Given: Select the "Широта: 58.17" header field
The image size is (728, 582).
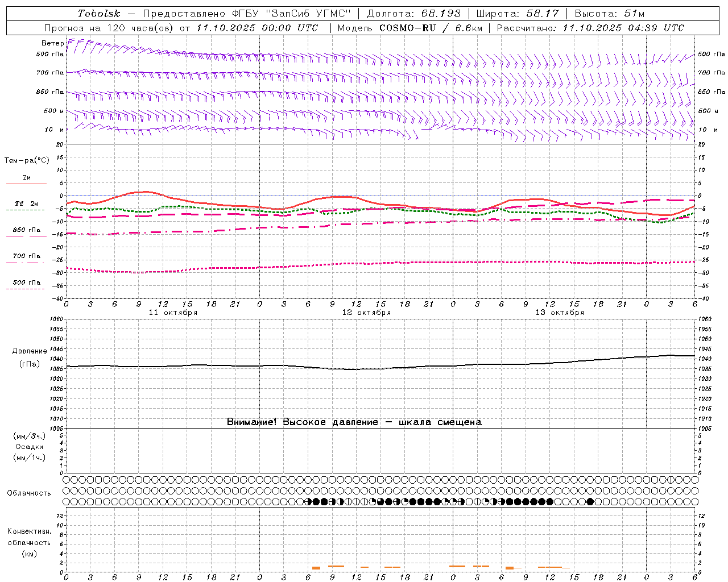Looking at the screenshot, I should pyautogui.click(x=518, y=14).
